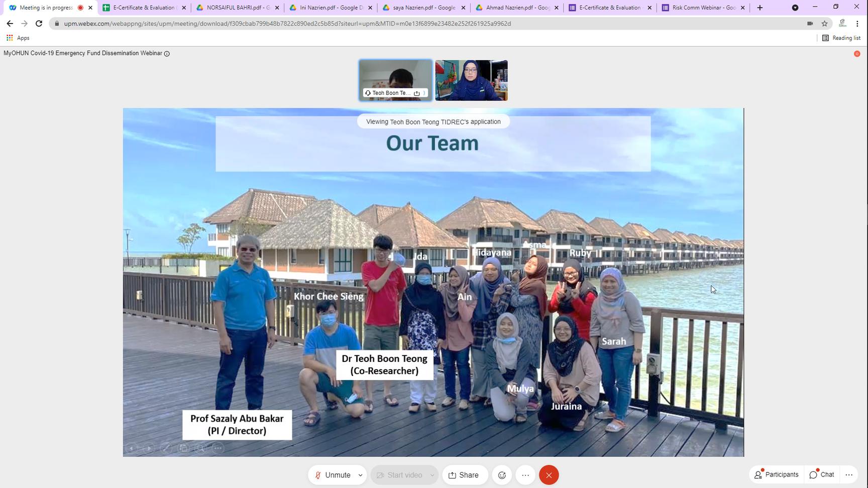Expand video options arrow beside Start video

(431, 475)
